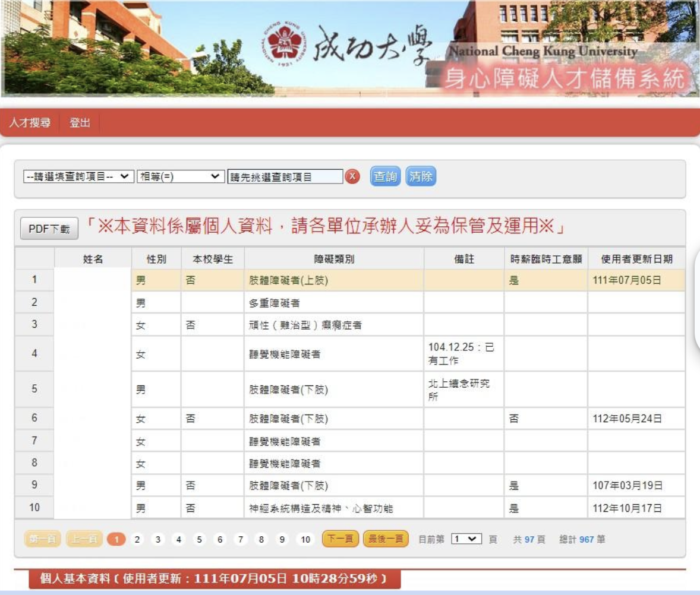Open the current page number dropdown
Screen dimensions: 700x595
(465, 539)
